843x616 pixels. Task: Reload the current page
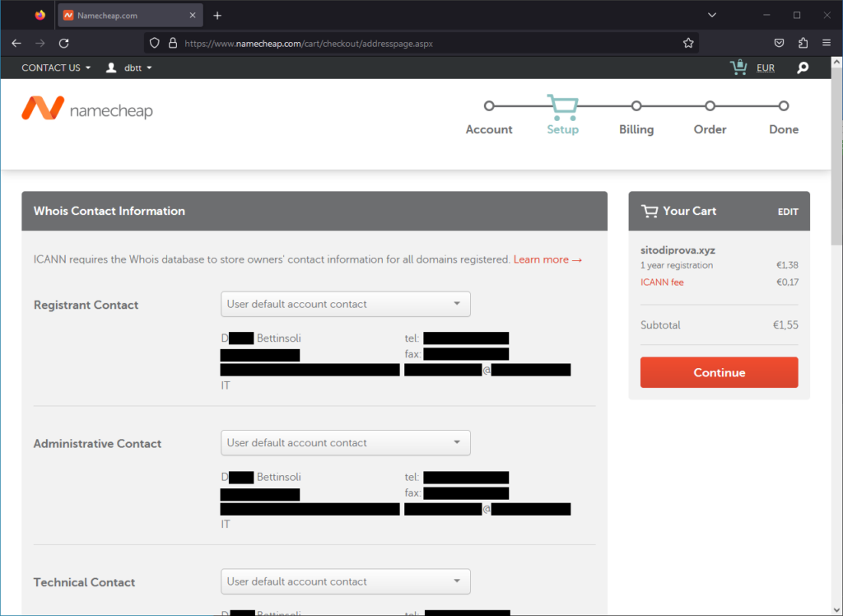[x=64, y=43]
